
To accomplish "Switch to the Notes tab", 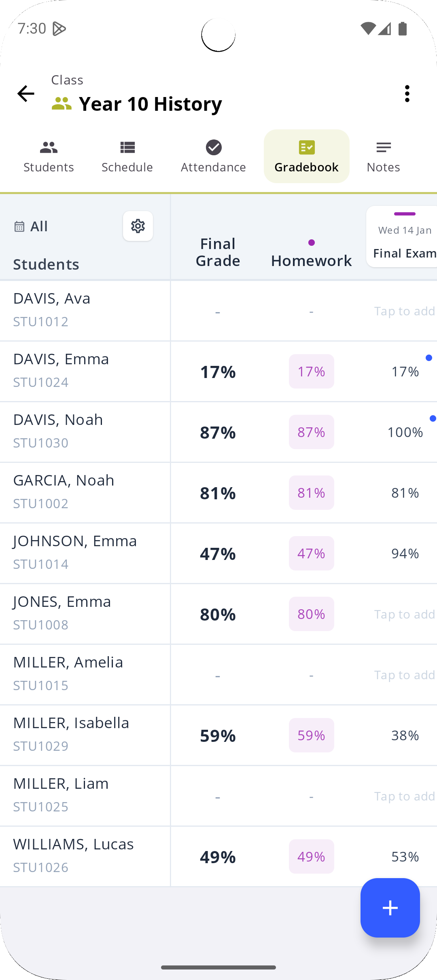I will (383, 156).
